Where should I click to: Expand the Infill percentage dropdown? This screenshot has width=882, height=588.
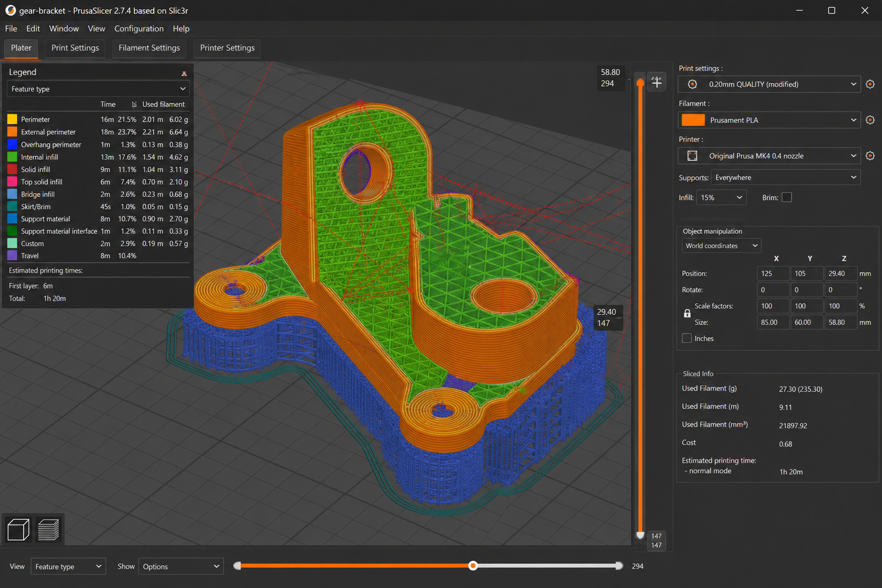click(x=721, y=198)
